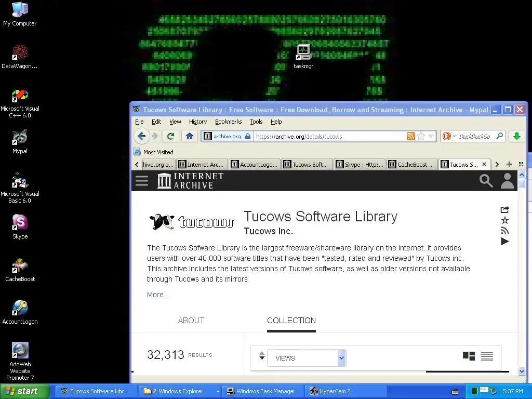Open the VIEWS sort dropdown
This screenshot has height=399, width=532.
click(307, 358)
